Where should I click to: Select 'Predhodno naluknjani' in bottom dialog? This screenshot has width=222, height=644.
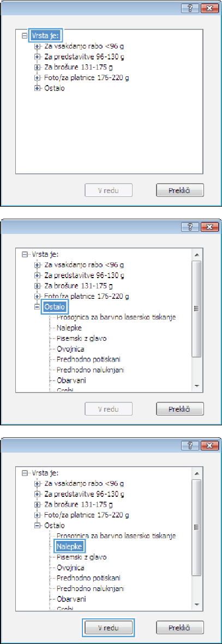pyautogui.click(x=91, y=589)
